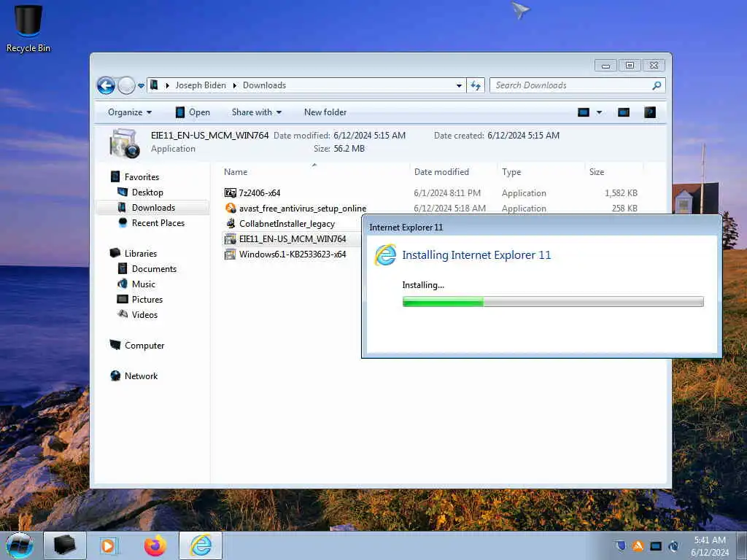
Task: Click CollabnetInstaller_legacy file name
Action: [287, 223]
